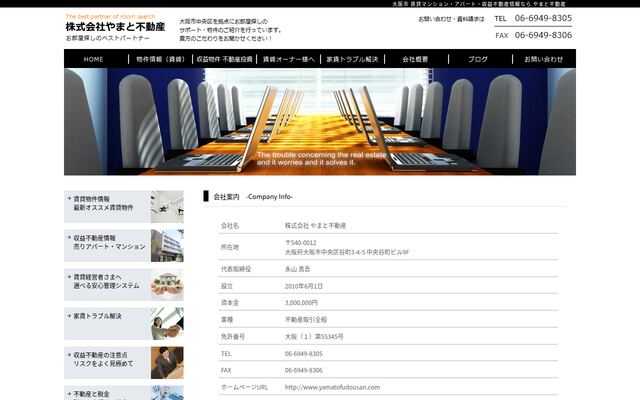This screenshot has width=640, height=400.
Task: Click 業種 value 不動産取引全般
Action: (306, 320)
